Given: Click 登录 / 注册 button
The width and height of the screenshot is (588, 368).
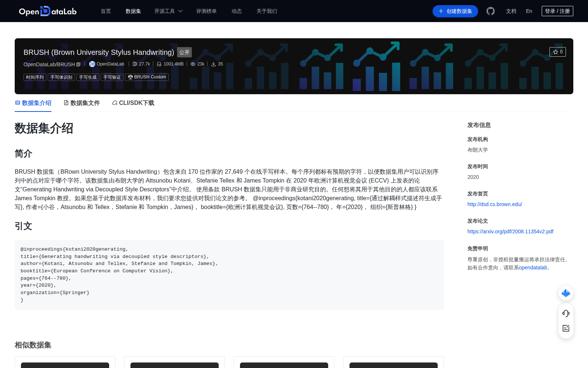Looking at the screenshot, I should click(557, 11).
